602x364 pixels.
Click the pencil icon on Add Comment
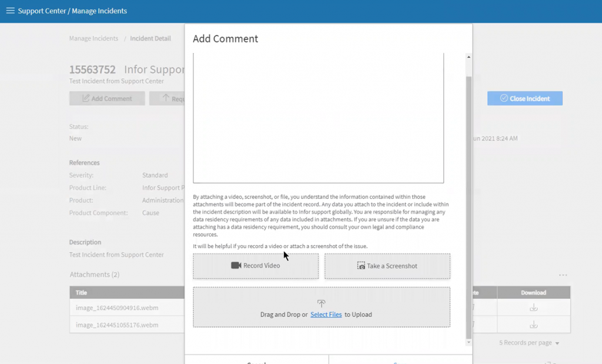pyautogui.click(x=86, y=99)
